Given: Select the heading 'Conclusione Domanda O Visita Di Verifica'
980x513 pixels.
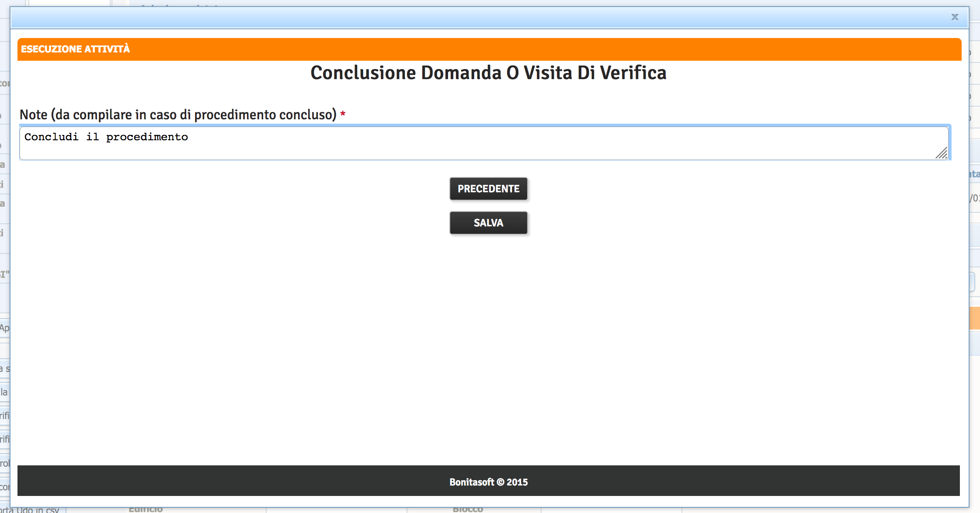Looking at the screenshot, I should [489, 73].
